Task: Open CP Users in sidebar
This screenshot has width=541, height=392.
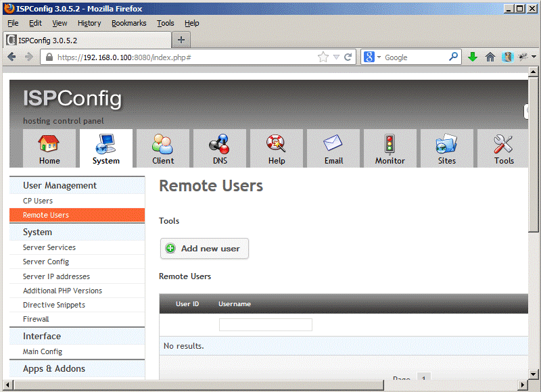Action: 38,201
